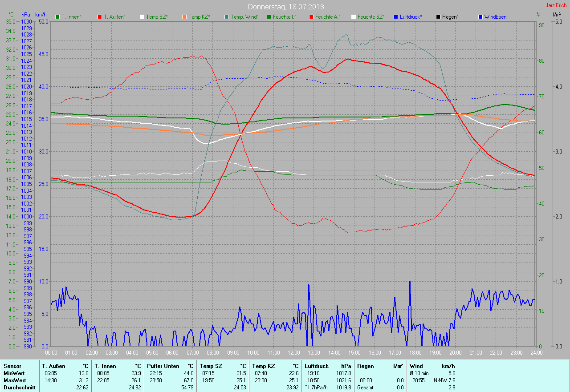Click the blue Luftdruck legend marker

tap(396, 17)
